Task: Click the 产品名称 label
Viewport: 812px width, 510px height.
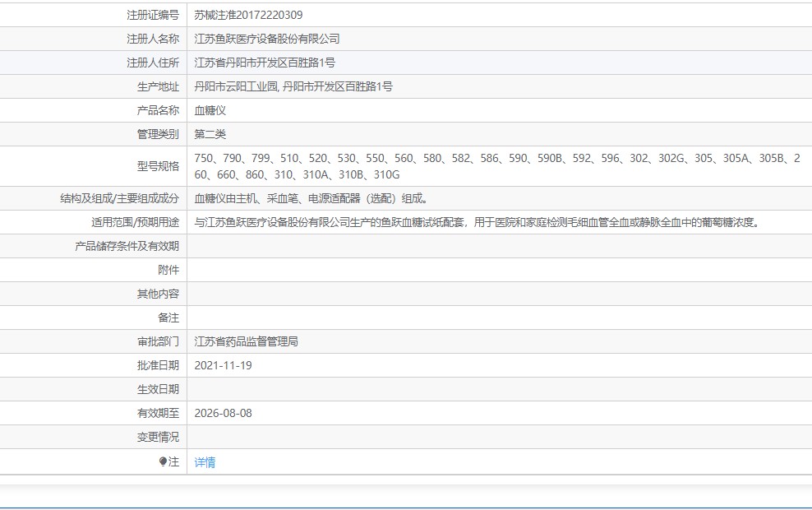Action: pos(158,110)
